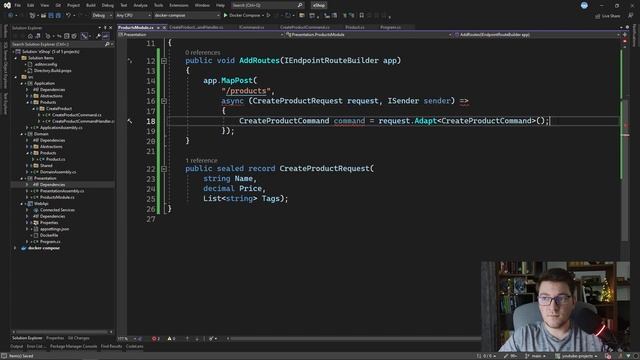
Task: Click the Visual Studio logo icon
Action: (7, 5)
